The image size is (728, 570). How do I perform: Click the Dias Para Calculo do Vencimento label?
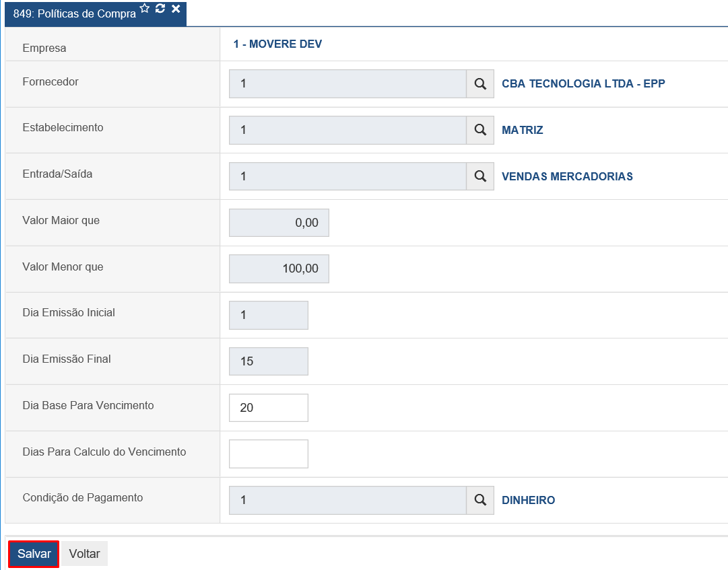104,452
